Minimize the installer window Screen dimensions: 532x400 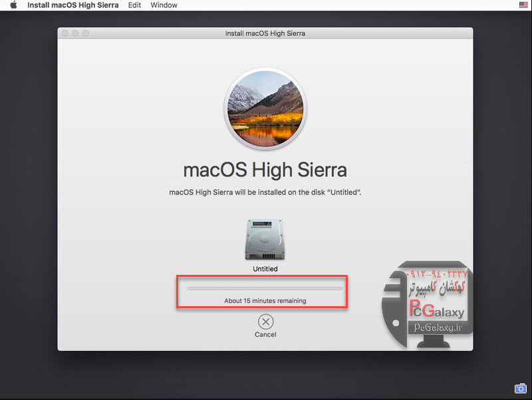(75, 33)
